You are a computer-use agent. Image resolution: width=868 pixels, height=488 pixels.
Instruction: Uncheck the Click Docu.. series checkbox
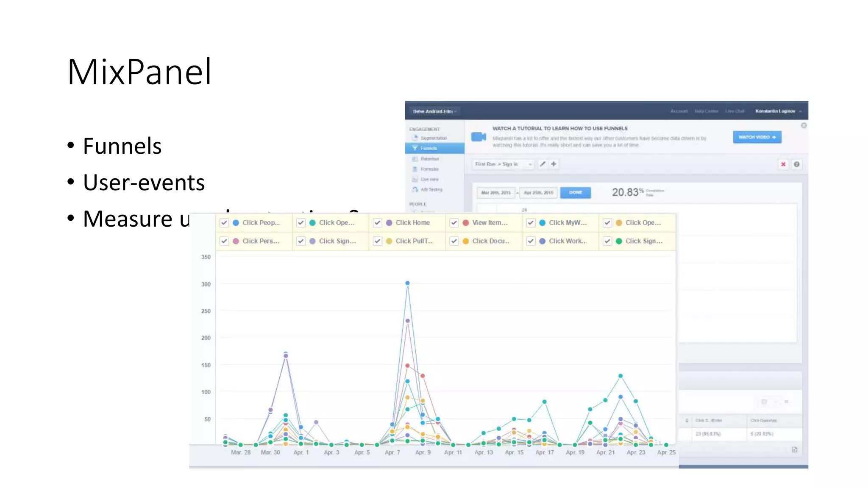click(454, 241)
